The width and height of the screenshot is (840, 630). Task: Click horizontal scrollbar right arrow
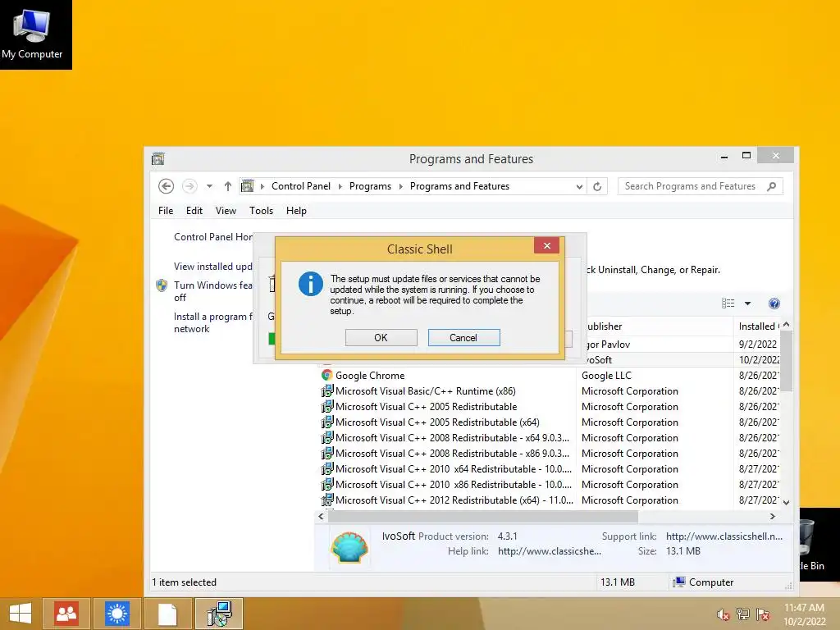coord(772,517)
